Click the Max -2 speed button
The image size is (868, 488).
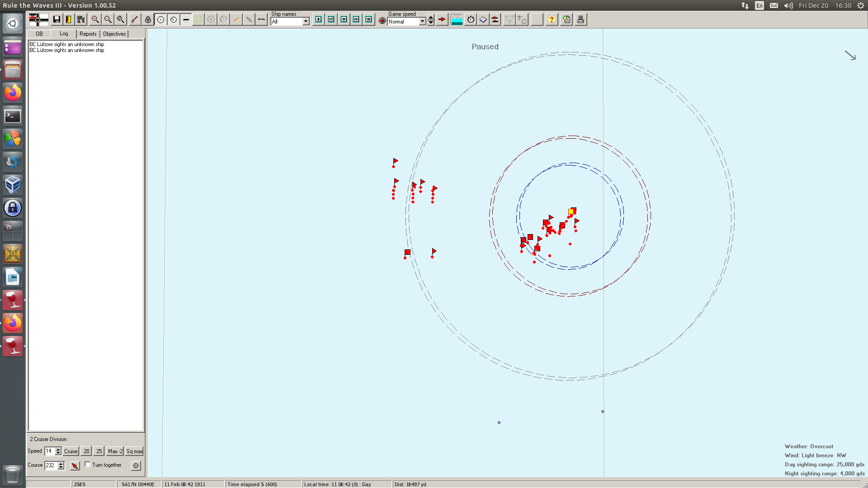(115, 451)
